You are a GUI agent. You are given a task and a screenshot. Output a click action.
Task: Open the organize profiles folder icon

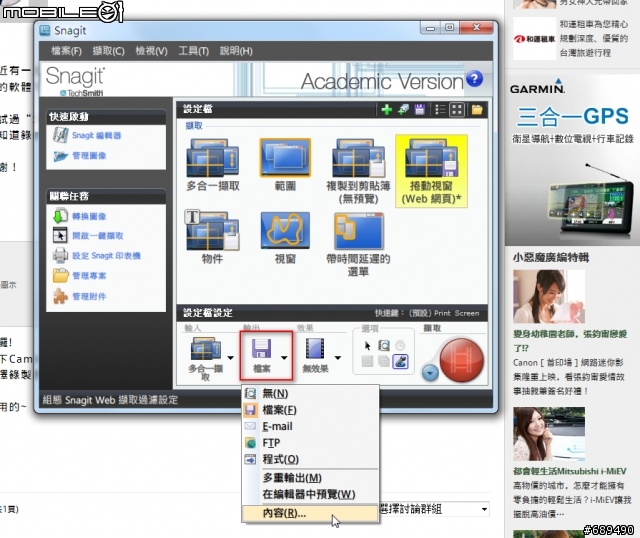477,109
